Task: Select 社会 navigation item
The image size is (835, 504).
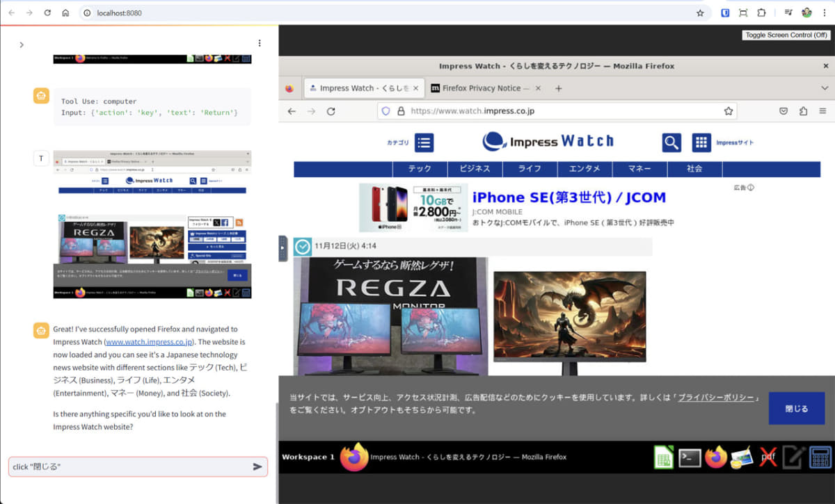Action: [694, 169]
